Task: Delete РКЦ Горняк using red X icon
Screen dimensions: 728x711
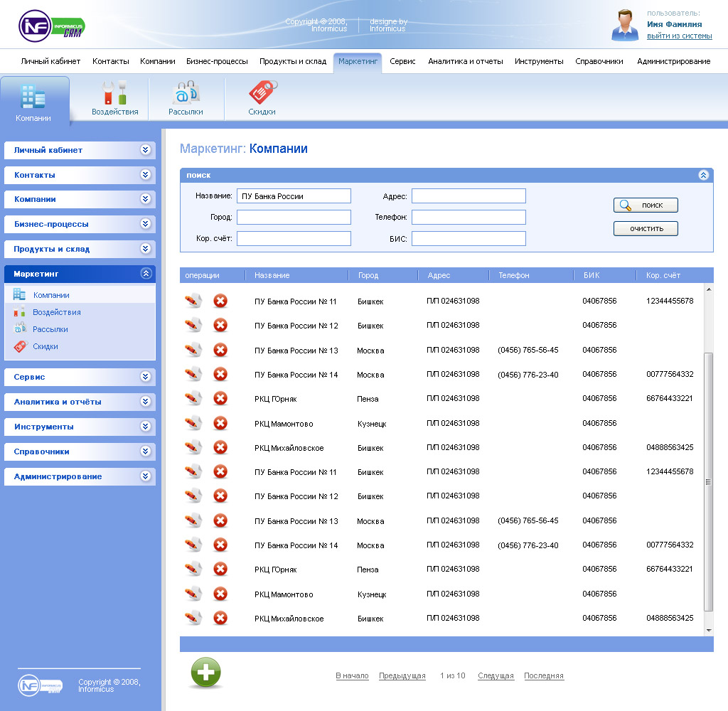Action: 220,398
